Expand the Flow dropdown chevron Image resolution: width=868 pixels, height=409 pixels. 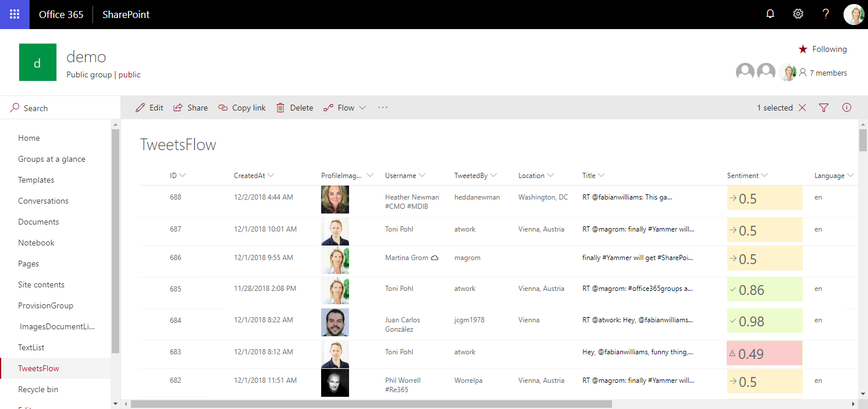pos(363,108)
